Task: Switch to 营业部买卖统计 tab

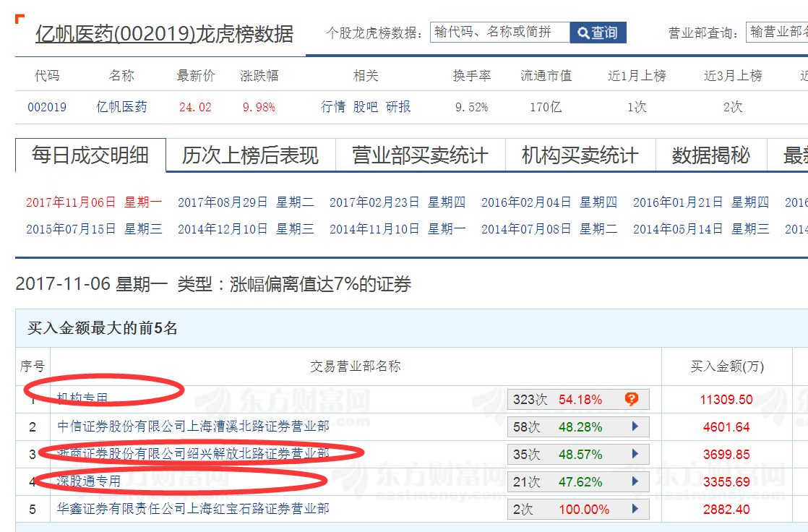Action: point(421,155)
